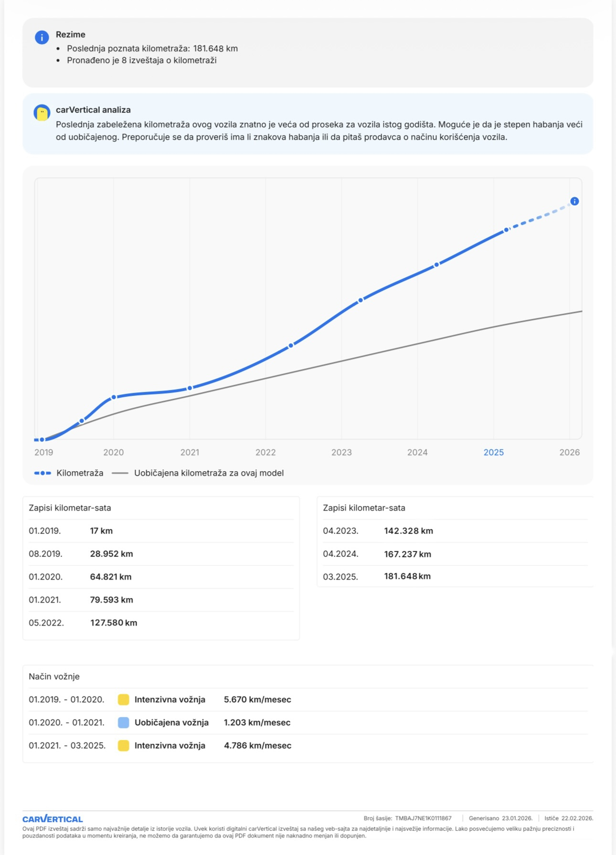The height and width of the screenshot is (855, 616).
Task: Select the yellow swatch for 01.2019. - 01.2020.
Action: coord(123,700)
